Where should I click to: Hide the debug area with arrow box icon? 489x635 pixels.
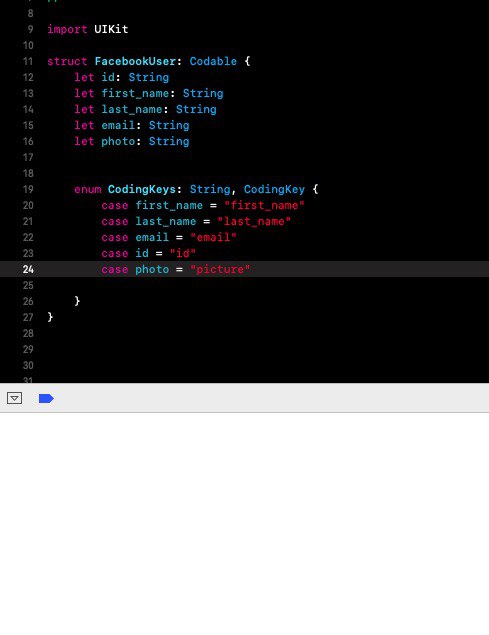pyautogui.click(x=15, y=398)
